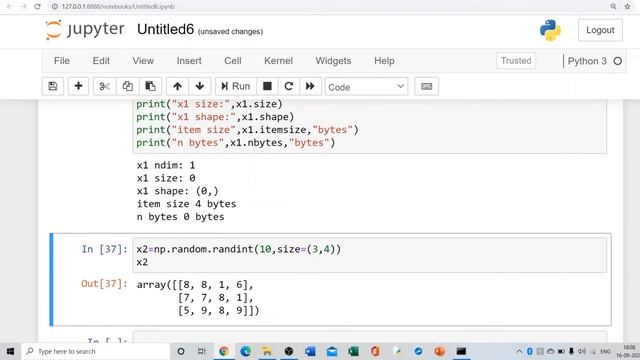Open the File menu
The width and height of the screenshot is (640, 360).
(62, 61)
